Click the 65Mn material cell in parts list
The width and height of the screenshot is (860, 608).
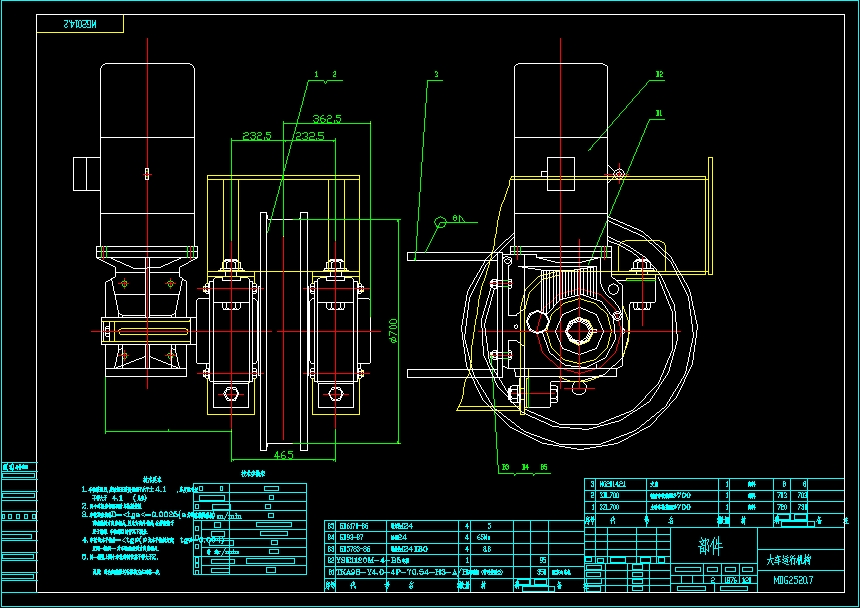coord(484,537)
